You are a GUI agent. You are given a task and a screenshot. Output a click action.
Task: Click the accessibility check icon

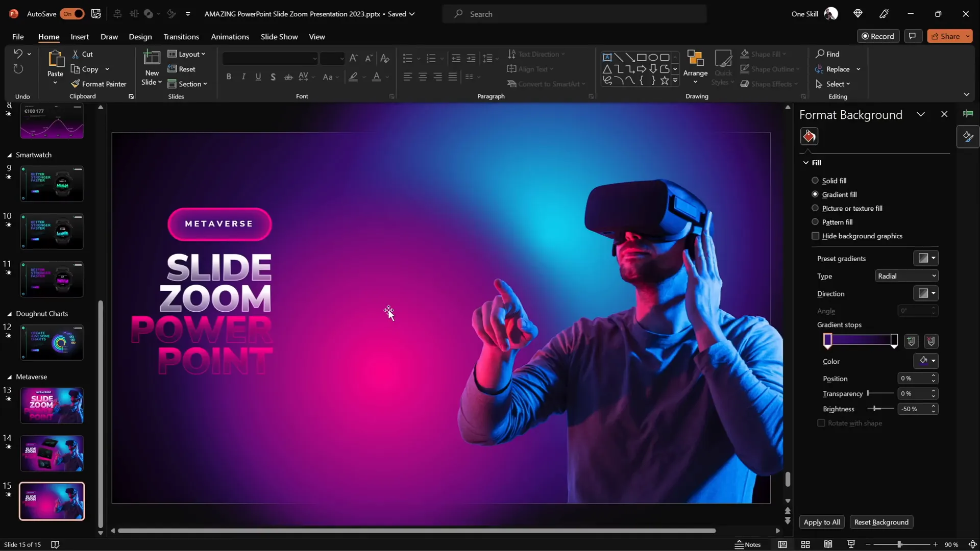55,544
